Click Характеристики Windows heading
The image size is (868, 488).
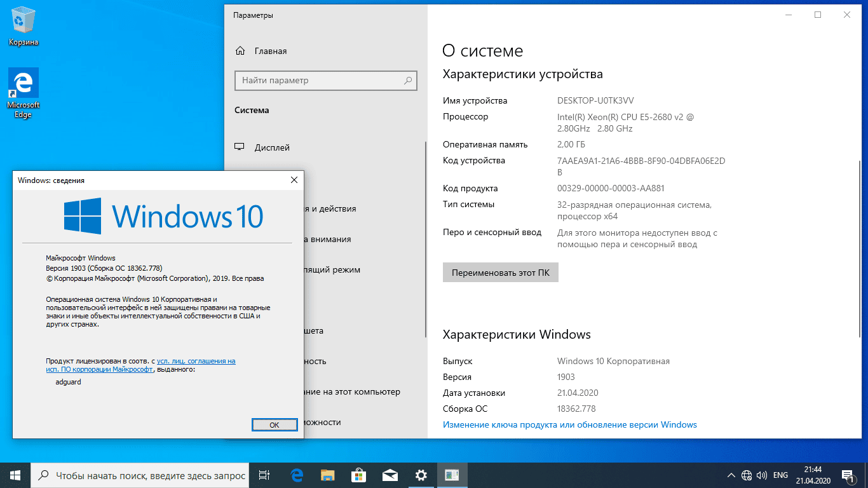coord(517,334)
